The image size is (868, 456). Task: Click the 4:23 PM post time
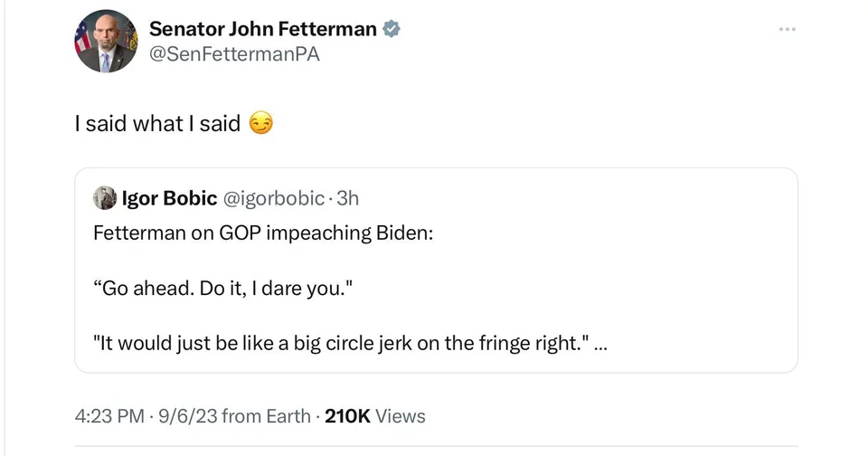(109, 416)
